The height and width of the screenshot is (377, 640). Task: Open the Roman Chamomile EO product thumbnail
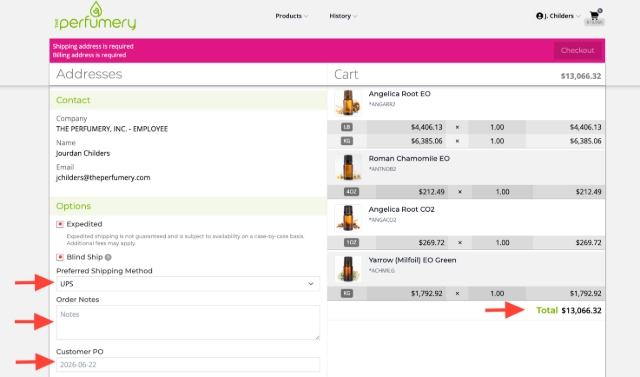tap(348, 167)
